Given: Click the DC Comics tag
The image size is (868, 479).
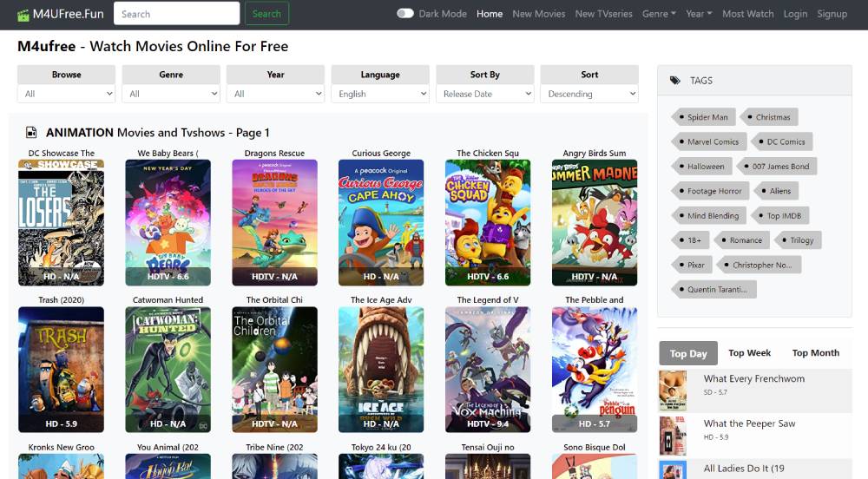Looking at the screenshot, I should coord(782,141).
